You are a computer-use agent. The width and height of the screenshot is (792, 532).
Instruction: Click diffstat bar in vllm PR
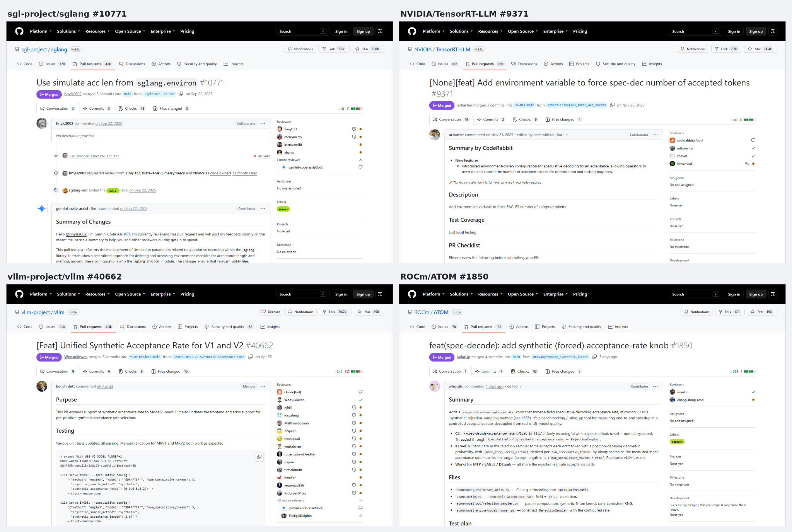pyautogui.click(x=356, y=372)
